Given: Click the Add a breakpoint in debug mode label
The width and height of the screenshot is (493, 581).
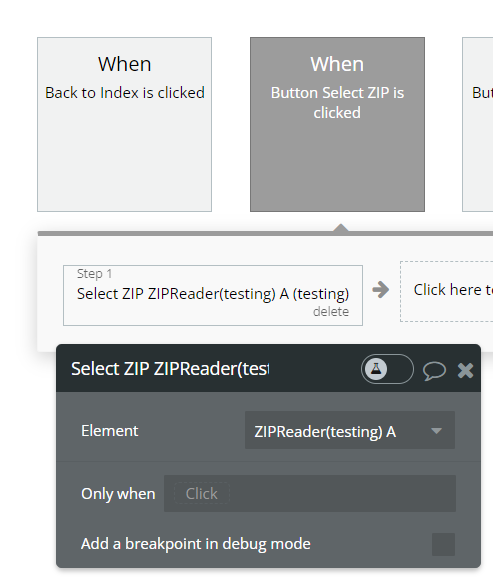Looking at the screenshot, I should point(196,544).
